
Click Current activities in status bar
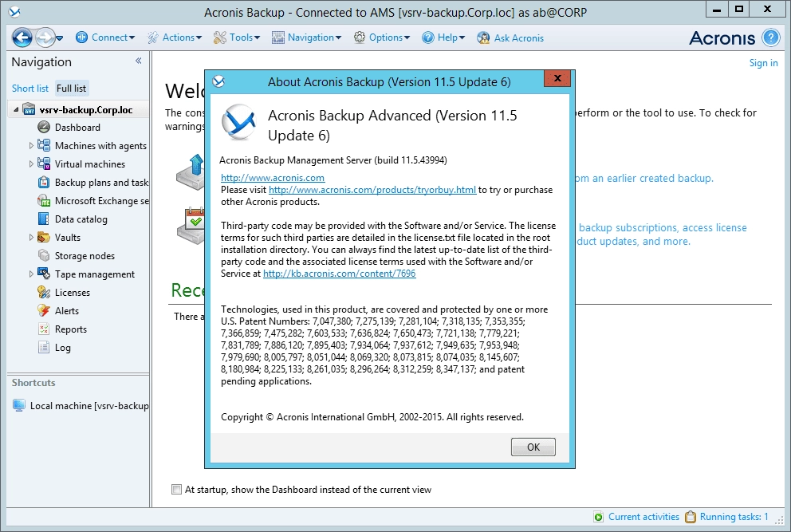tap(643, 517)
